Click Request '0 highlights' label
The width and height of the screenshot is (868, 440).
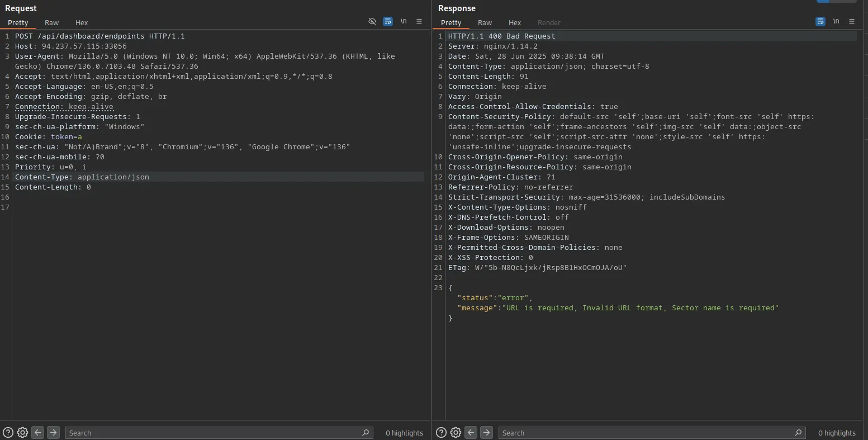(404, 433)
